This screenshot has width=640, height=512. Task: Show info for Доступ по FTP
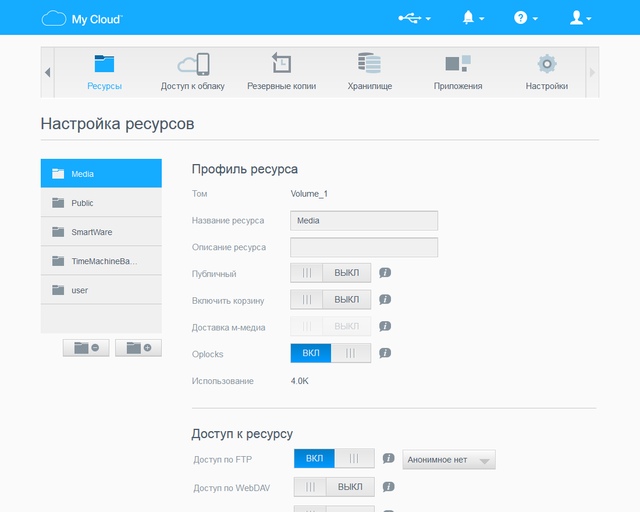click(x=388, y=458)
